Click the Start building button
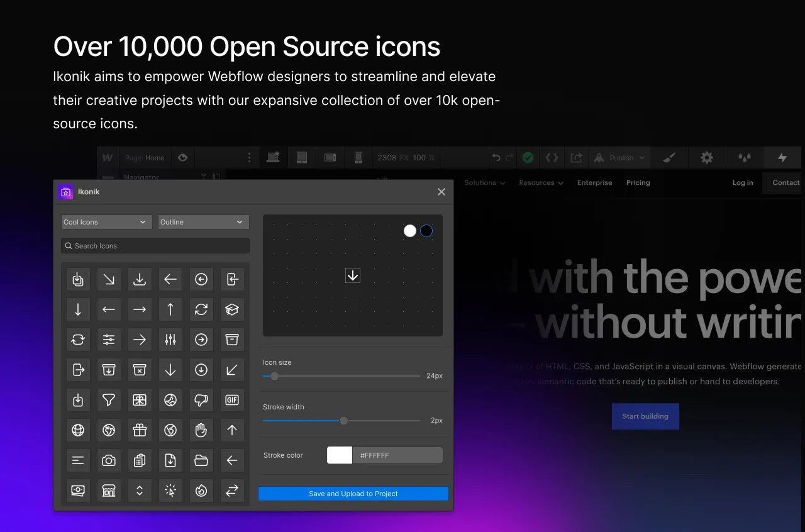The height and width of the screenshot is (532, 805). pyautogui.click(x=645, y=416)
